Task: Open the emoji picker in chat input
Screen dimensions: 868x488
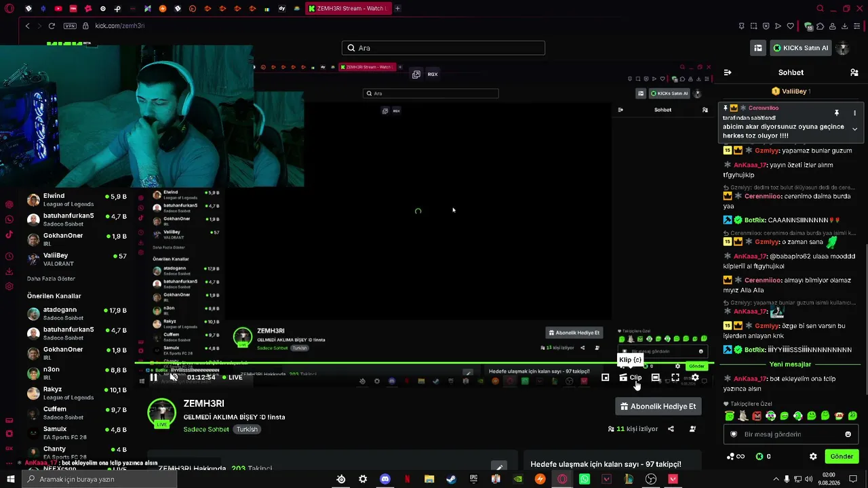Action: [848, 434]
